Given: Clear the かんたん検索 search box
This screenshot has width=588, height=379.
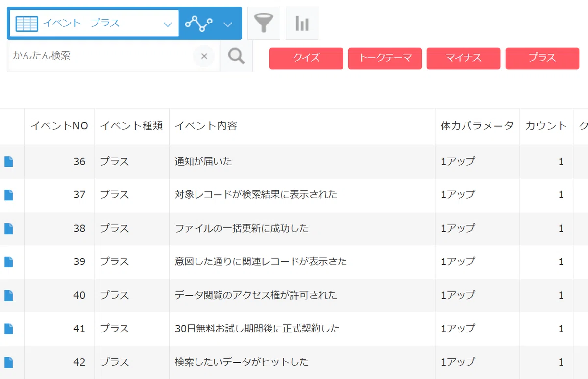Looking at the screenshot, I should click(204, 56).
